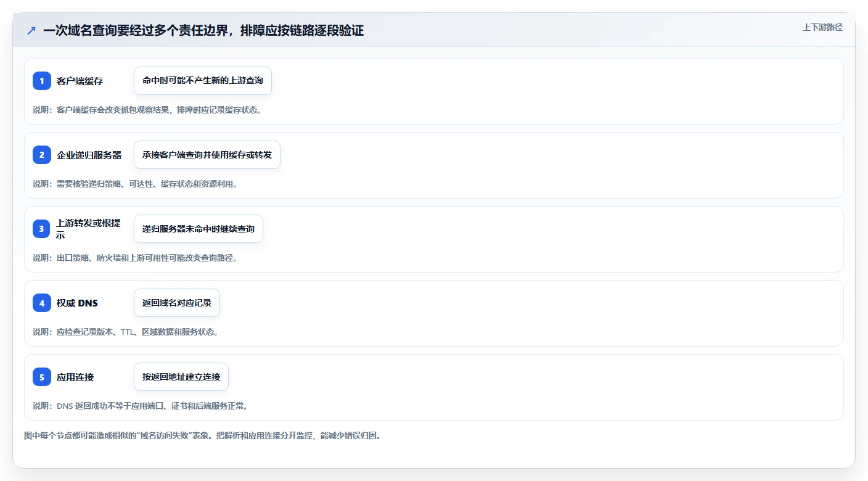Viewport: 868px width, 481px height.
Task: Click the 按返回地址建立连接 box
Action: pyautogui.click(x=181, y=377)
